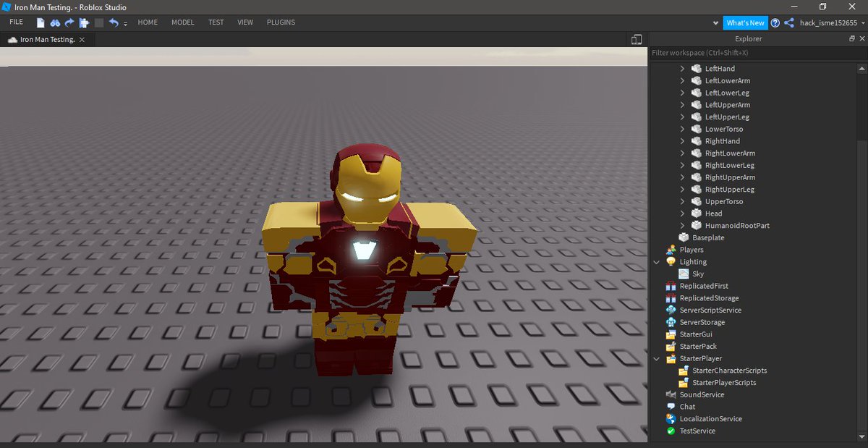This screenshot has width=868, height=448.
Task: Close the Iron Man Testing. tab
Action: (82, 40)
